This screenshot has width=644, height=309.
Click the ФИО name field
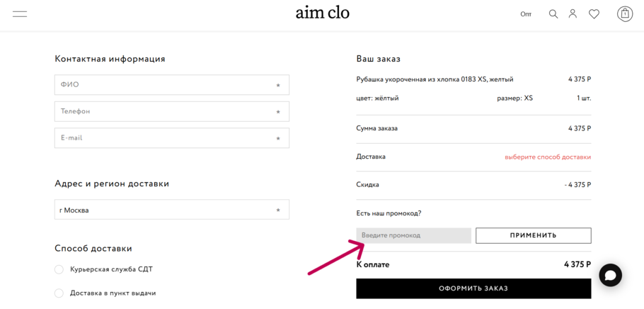point(172,85)
